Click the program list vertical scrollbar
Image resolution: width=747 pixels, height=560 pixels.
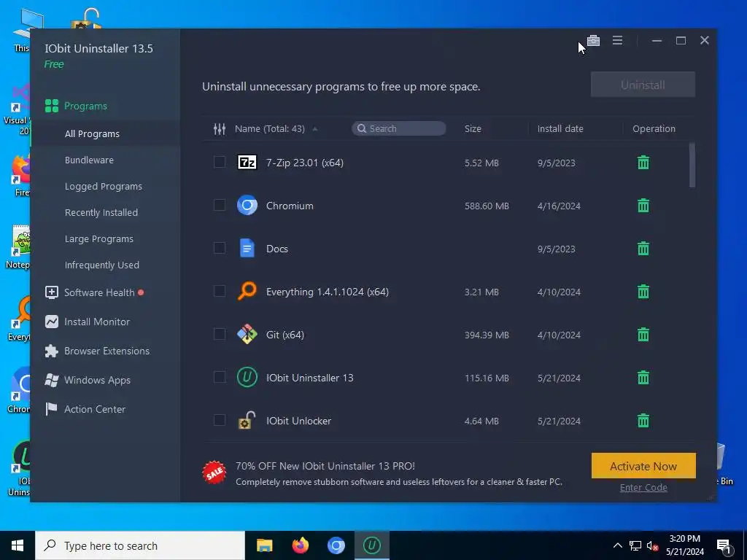692,166
